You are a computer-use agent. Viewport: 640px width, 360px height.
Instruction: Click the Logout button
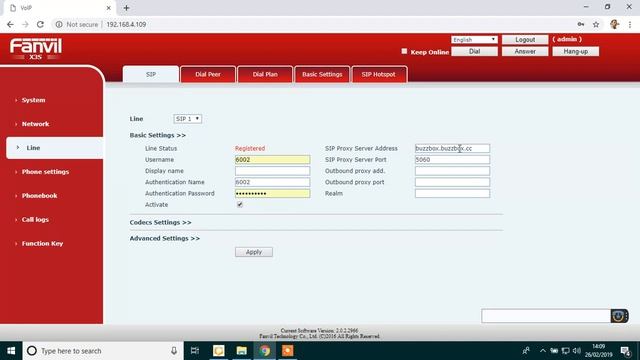pyautogui.click(x=525, y=40)
